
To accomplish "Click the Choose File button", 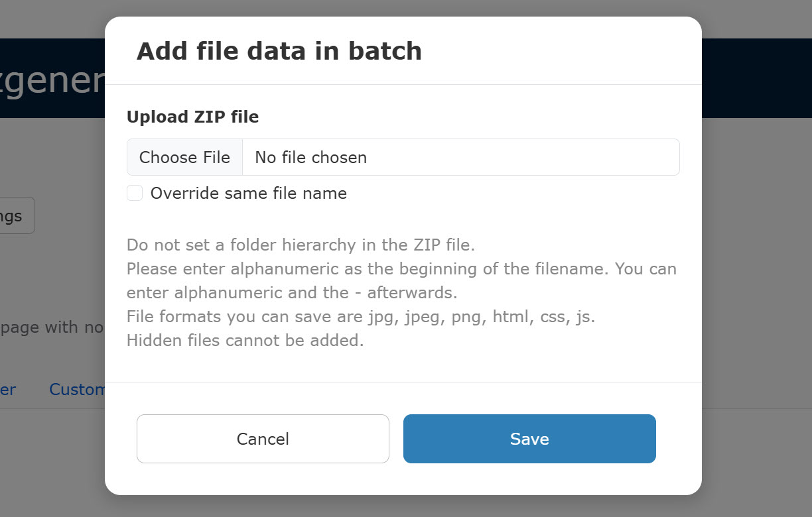I will [184, 157].
